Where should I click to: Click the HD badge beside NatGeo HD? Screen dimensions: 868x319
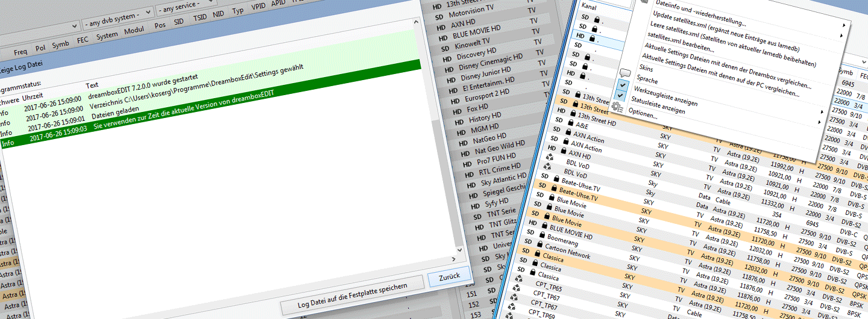click(463, 143)
